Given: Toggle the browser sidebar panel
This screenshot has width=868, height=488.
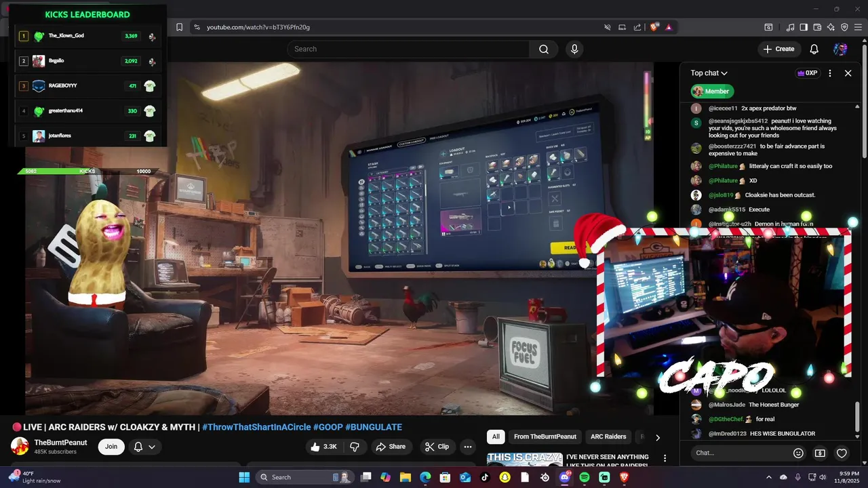Looking at the screenshot, I should [x=804, y=27].
